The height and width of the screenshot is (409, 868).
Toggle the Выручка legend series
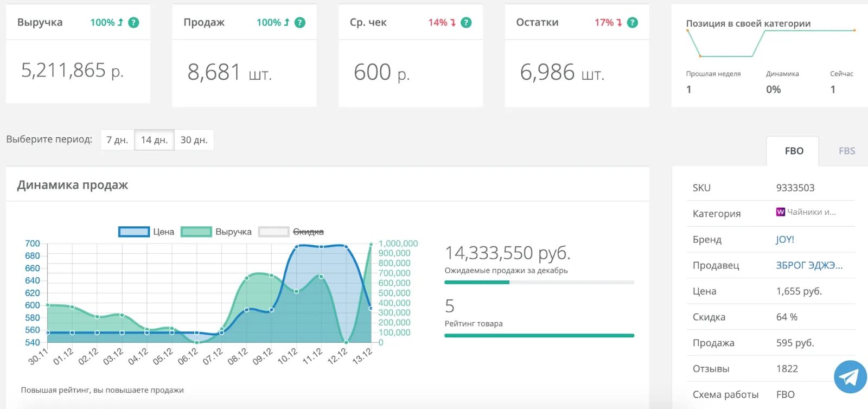216,232
